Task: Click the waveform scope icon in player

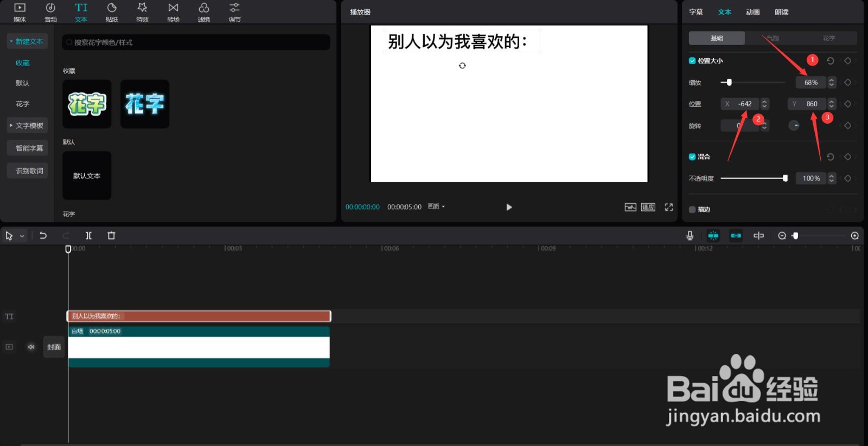Action: 630,207
